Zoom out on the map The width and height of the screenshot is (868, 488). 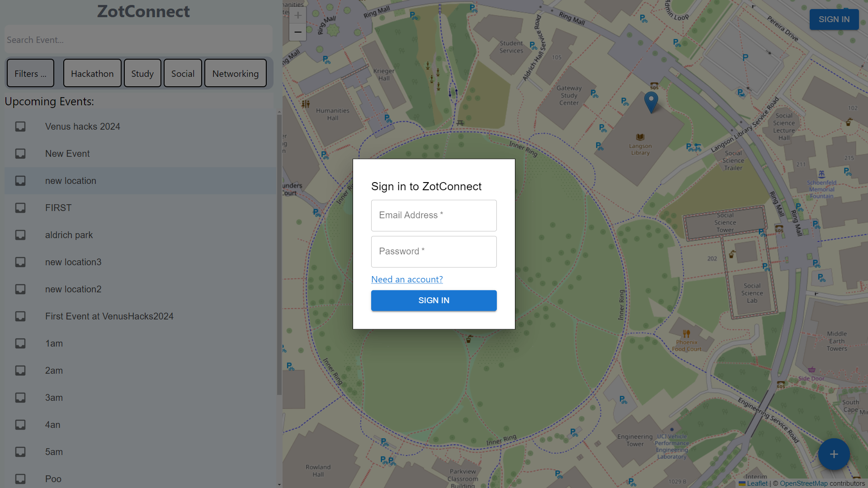pos(297,32)
